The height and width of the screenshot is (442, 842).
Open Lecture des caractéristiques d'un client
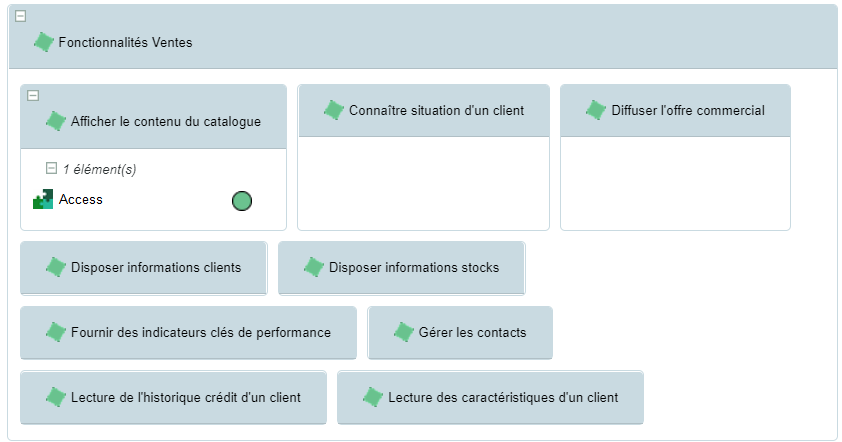pos(503,397)
